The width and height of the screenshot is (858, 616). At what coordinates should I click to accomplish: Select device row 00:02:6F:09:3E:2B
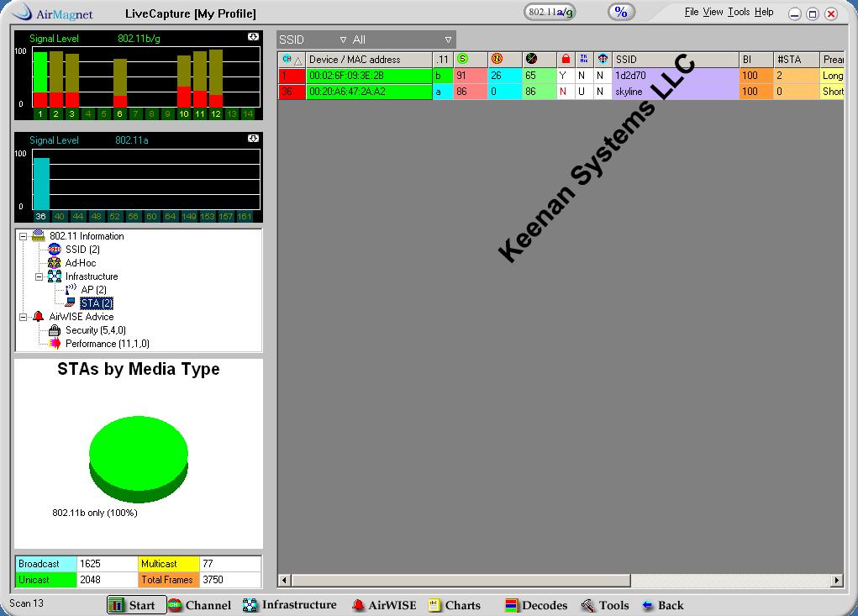[369, 76]
